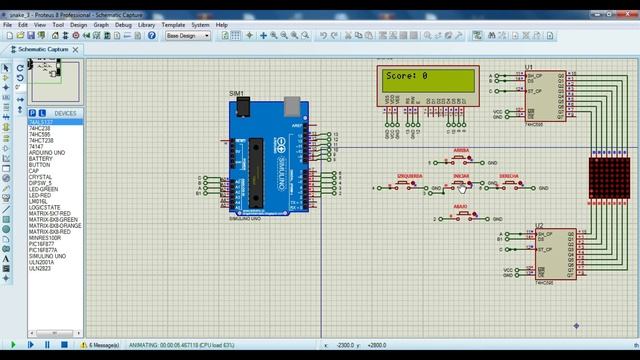640x360 pixels.
Task: Select the 2D text 'A' tool
Action: point(6,259)
